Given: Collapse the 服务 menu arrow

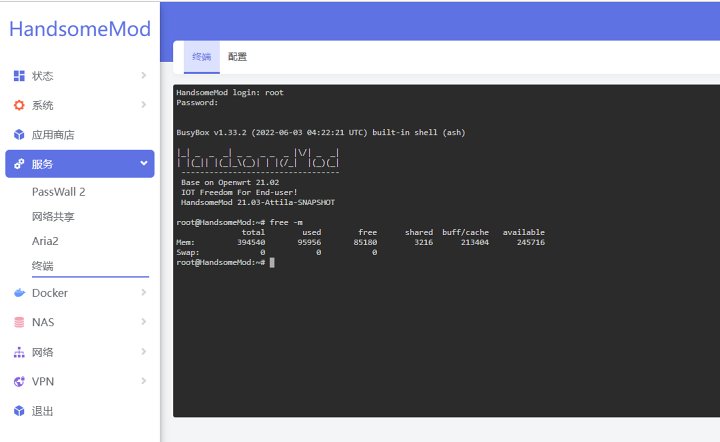Looking at the screenshot, I should point(144,163).
